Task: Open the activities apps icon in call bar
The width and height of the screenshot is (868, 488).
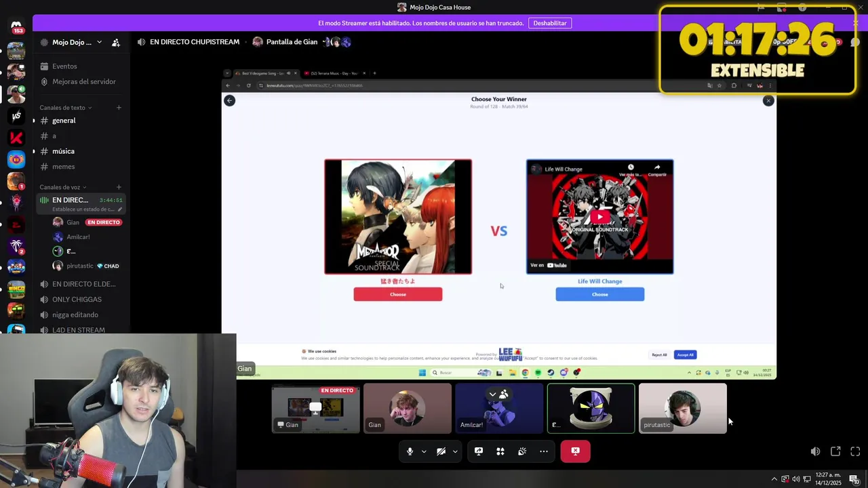Action: [x=500, y=451]
